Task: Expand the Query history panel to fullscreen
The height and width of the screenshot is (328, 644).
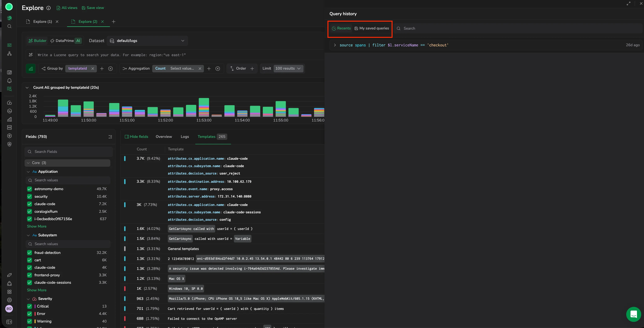Action: coord(628,3)
